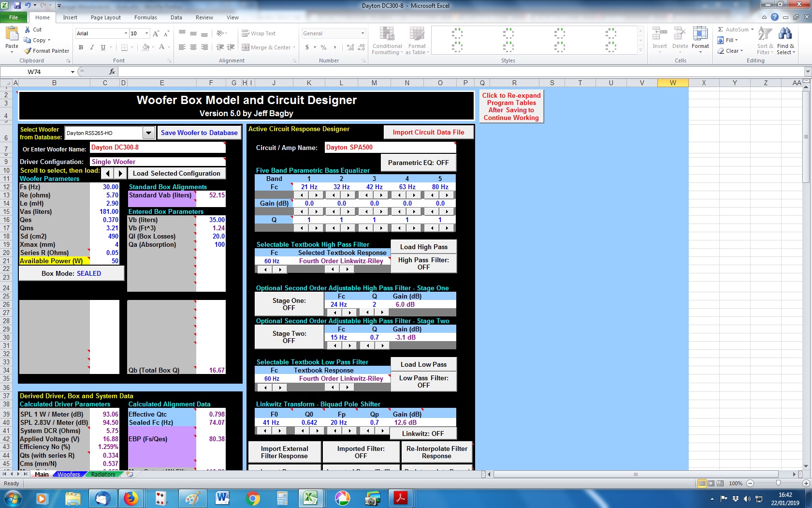Click Increase Decimal icon
Image resolution: width=812 pixels, height=508 pixels.
[x=350, y=47]
